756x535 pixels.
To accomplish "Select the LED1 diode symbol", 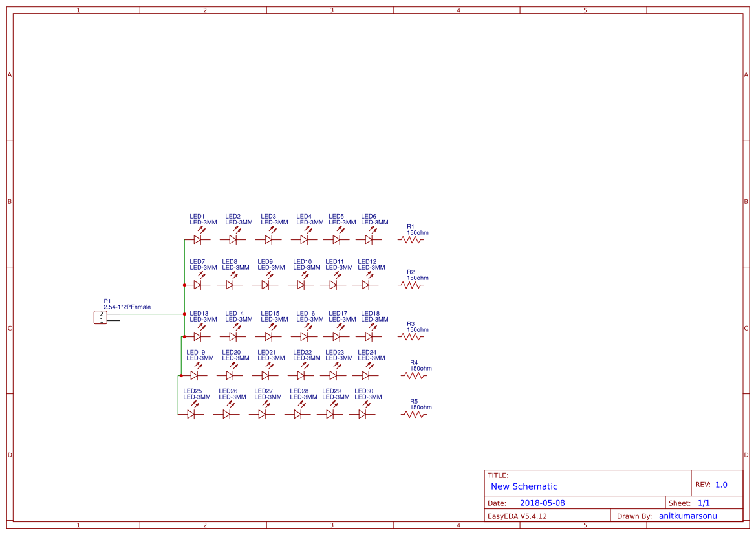I will click(x=197, y=239).
